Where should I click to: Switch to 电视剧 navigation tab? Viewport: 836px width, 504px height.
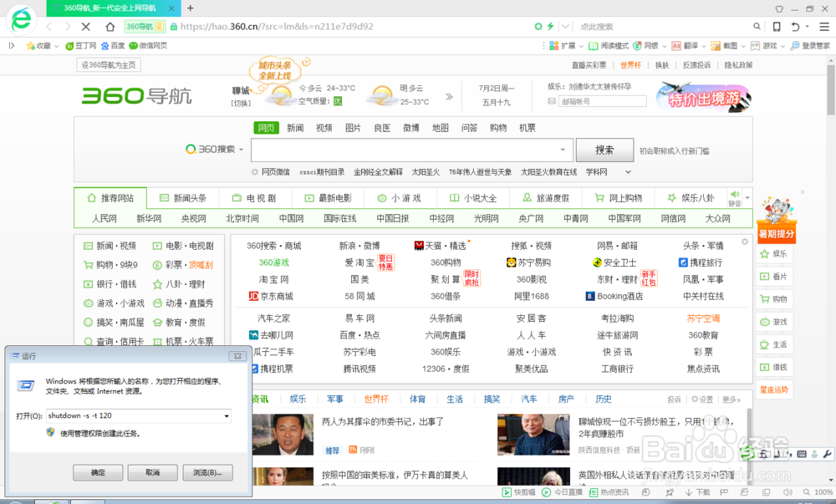click(254, 198)
